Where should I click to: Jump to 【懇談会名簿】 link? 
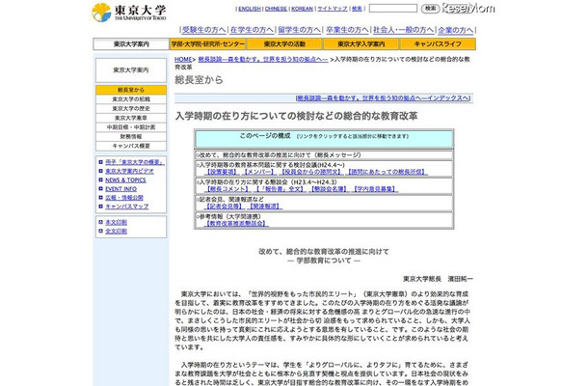tap(330, 189)
